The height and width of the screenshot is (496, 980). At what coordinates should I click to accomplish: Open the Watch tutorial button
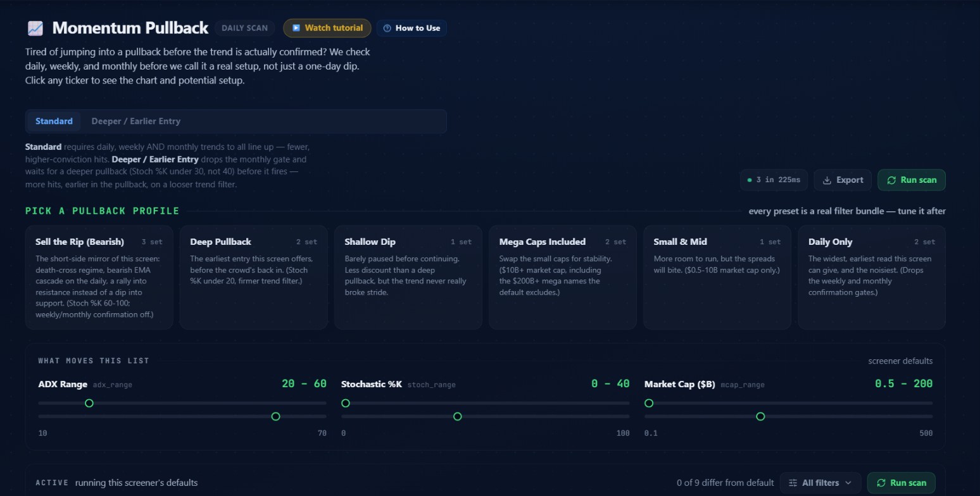coord(327,28)
